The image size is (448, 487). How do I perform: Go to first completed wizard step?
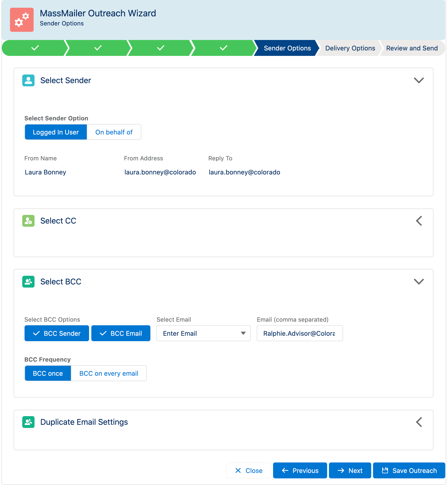click(x=35, y=48)
